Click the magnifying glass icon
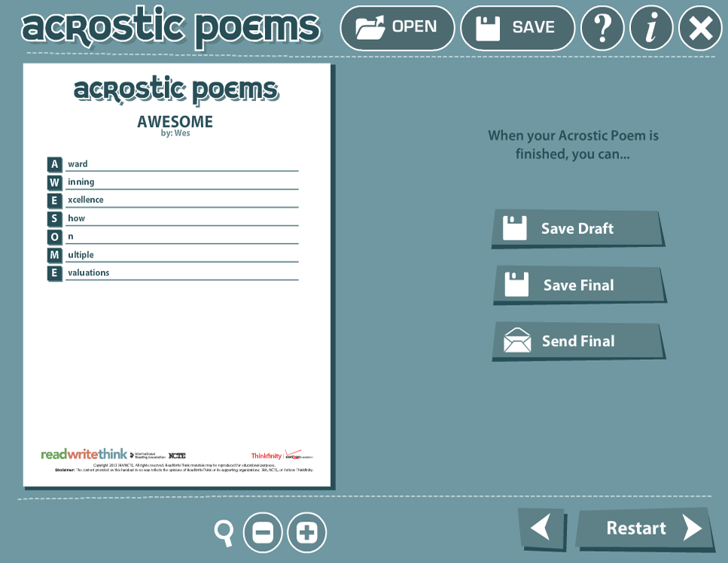The width and height of the screenshot is (728, 563). [224, 532]
